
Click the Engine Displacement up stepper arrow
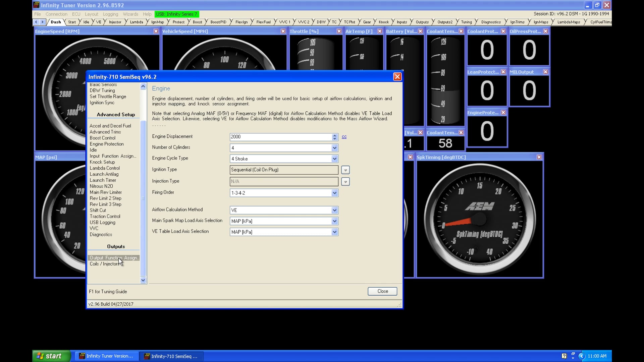coord(334,135)
